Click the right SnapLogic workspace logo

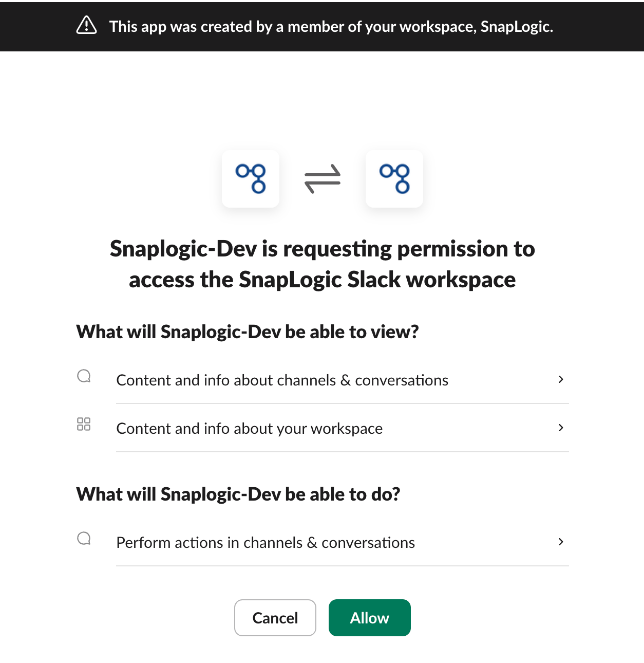pos(394,179)
